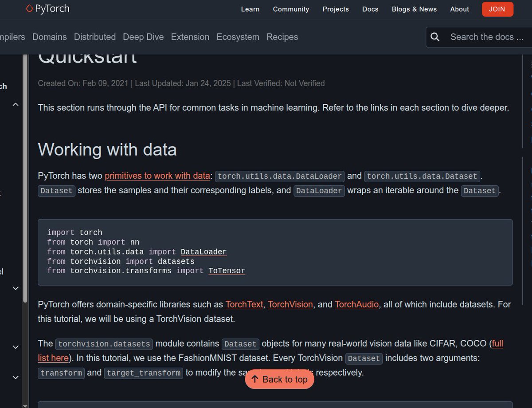Click the torchvision.datasets inline code
The image size is (532, 408).
[x=104, y=344]
